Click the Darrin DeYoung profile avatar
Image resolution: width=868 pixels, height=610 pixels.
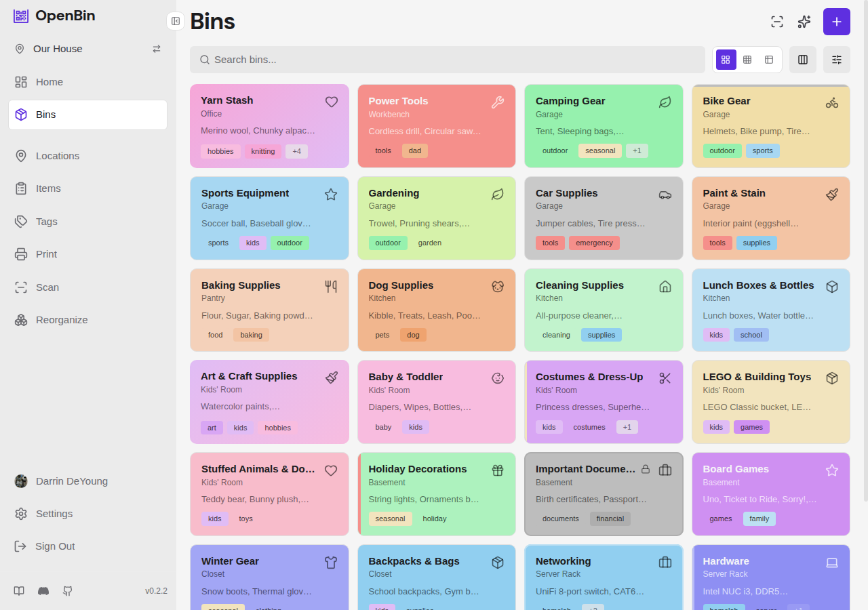pos(21,481)
